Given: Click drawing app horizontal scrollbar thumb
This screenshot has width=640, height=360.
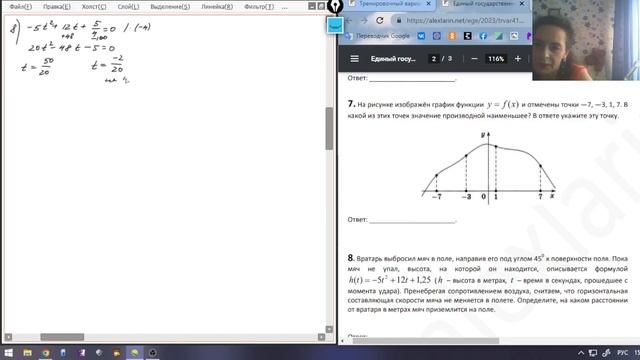Looking at the screenshot, I should click(x=62, y=337).
